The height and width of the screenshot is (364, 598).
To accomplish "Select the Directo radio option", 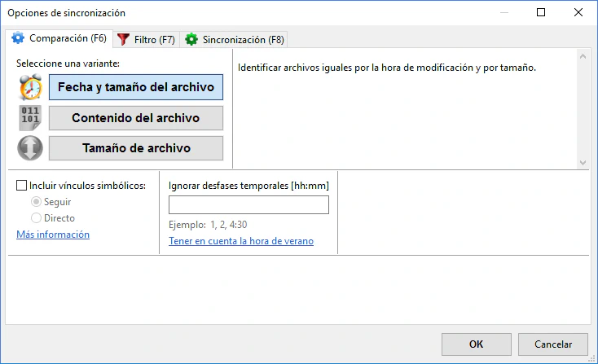I will (x=37, y=218).
